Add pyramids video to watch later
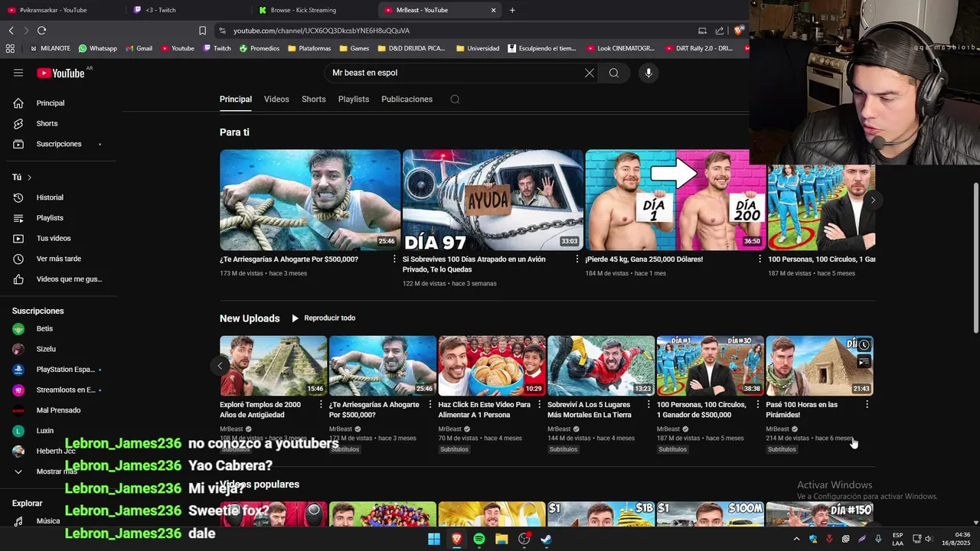 tap(864, 345)
